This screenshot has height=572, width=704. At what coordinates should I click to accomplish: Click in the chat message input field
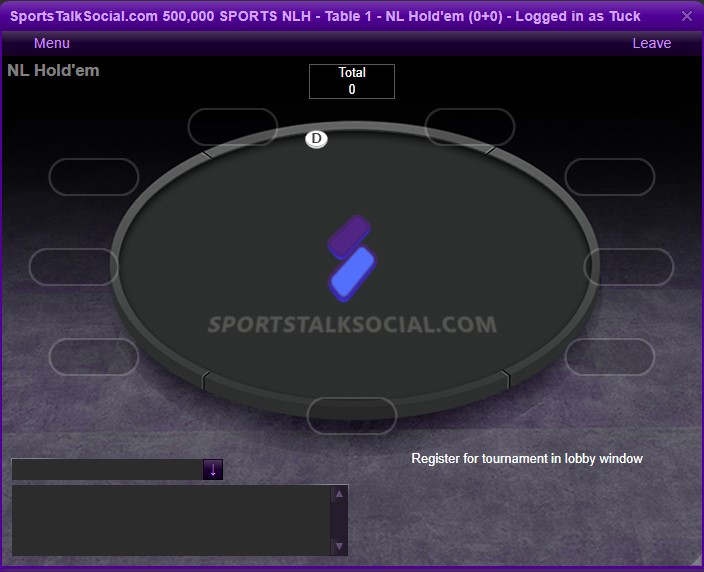[107, 470]
